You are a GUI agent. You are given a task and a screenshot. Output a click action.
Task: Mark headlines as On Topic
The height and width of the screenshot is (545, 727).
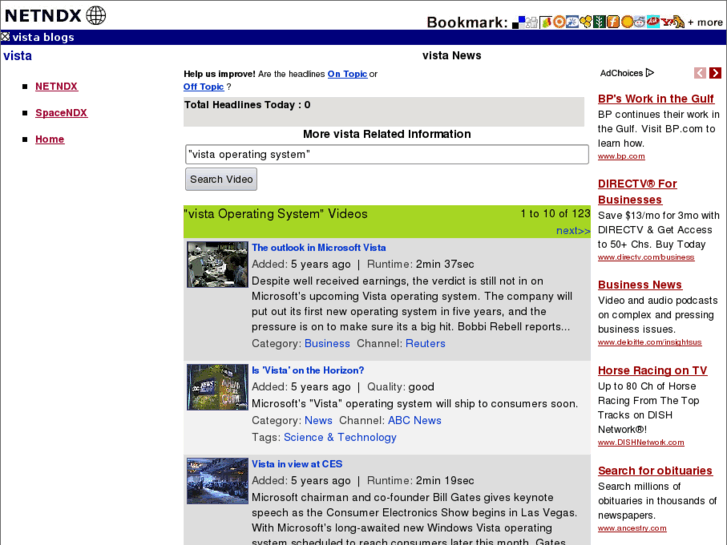click(x=347, y=74)
